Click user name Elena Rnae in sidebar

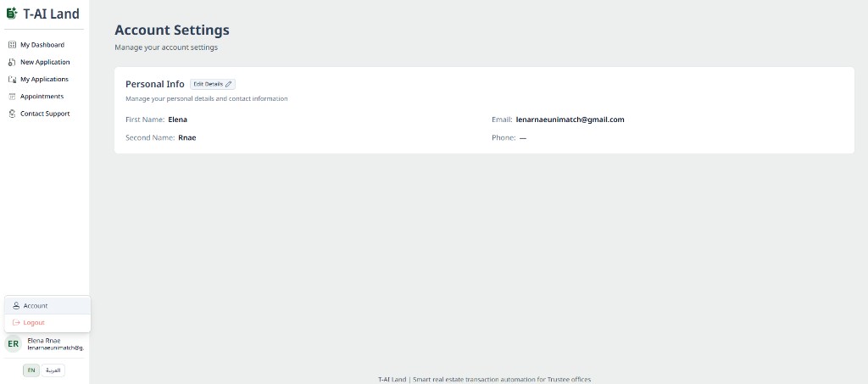click(x=44, y=340)
